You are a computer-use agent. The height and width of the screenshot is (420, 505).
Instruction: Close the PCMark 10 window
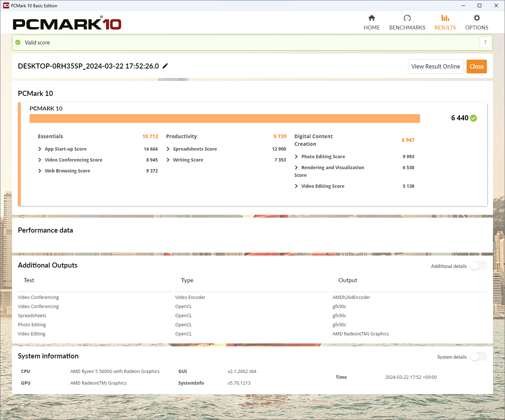496,5
